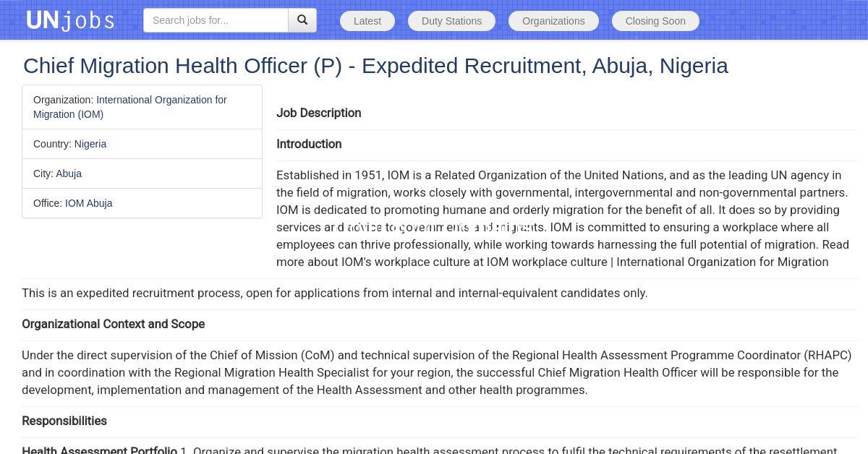Follow the Nigeria country link
Screen dimensions: 868x454
tap(90, 144)
